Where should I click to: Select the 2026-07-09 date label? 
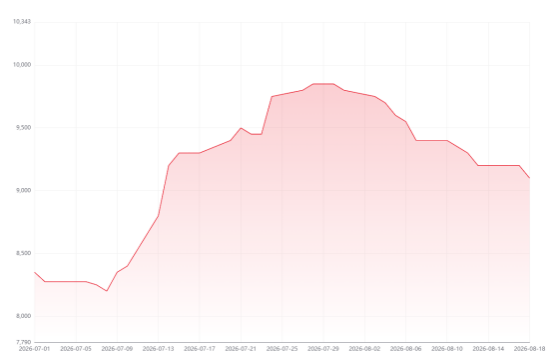[117, 349]
